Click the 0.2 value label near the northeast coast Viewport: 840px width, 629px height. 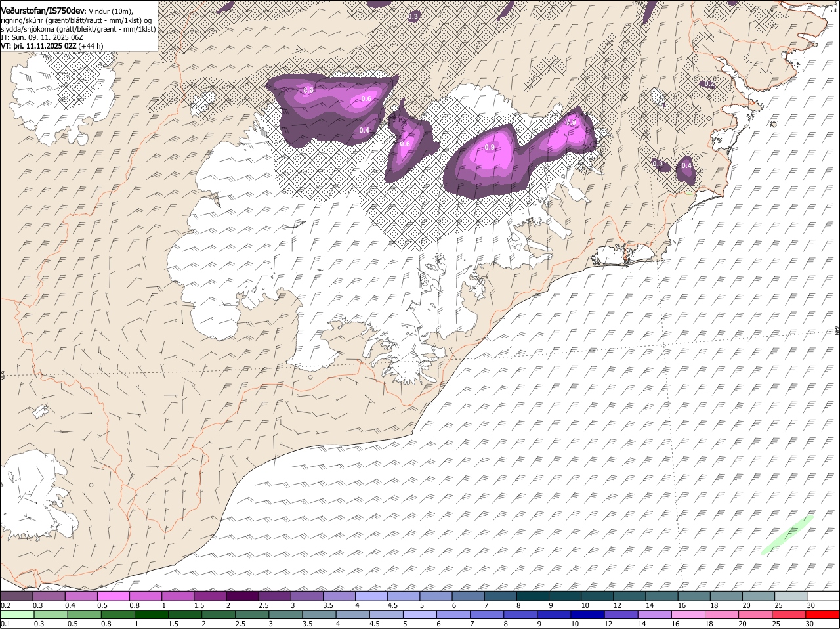pyautogui.click(x=709, y=84)
